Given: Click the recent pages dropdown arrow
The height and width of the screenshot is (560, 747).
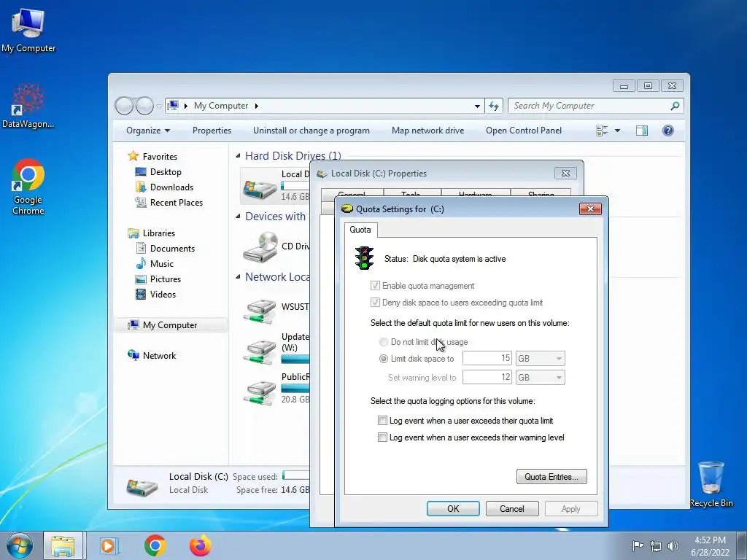Looking at the screenshot, I should 159,106.
